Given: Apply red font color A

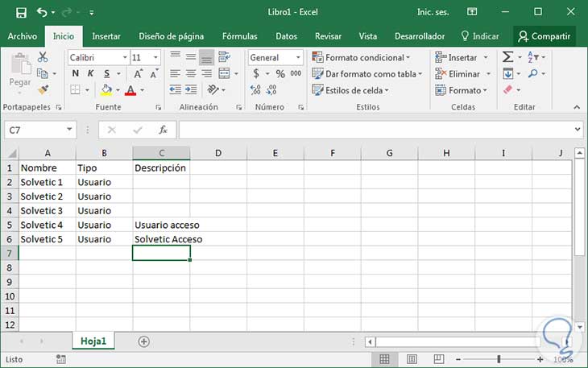Looking at the screenshot, I should click(x=130, y=90).
